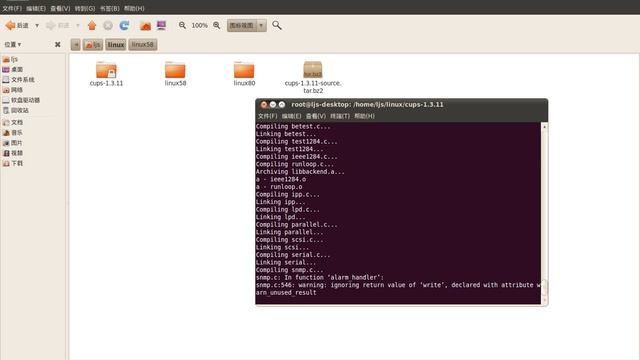Viewport: 640px width, 360px height.
Task: Reload the current folder with the blue arrow
Action: 124,25
